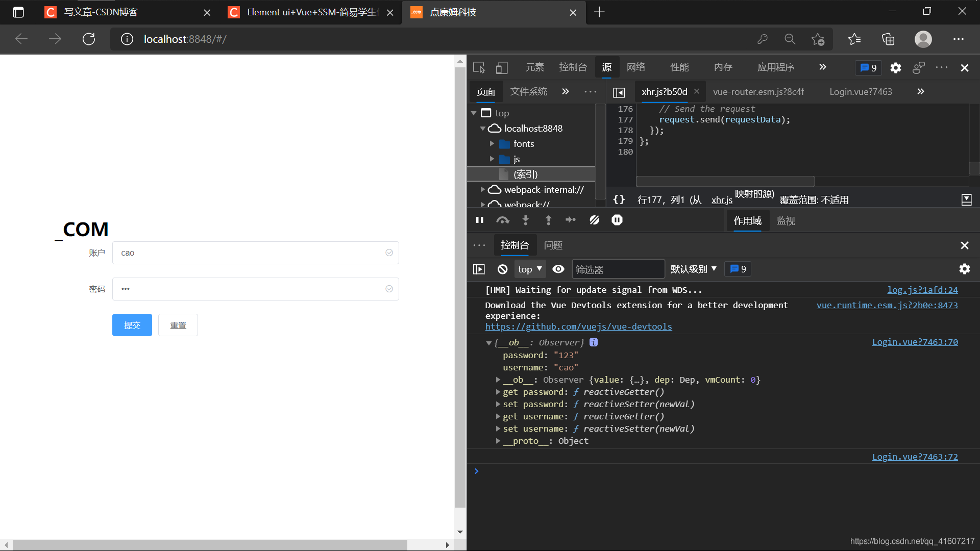Screen dimensions: 980x551
Task: Toggle the console sidebar icon
Action: click(x=479, y=269)
